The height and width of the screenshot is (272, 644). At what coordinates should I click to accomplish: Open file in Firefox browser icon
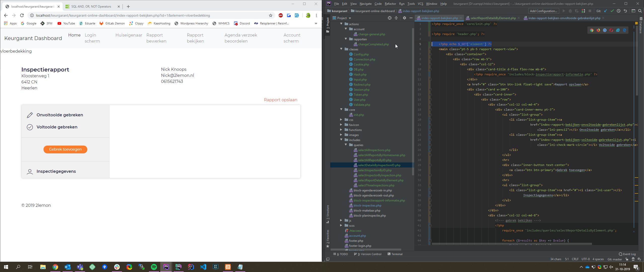point(598,30)
